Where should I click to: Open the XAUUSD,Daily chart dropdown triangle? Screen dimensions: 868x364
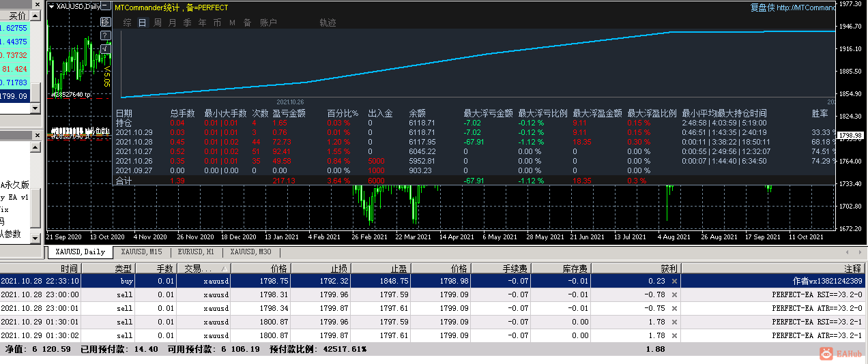point(53,6)
